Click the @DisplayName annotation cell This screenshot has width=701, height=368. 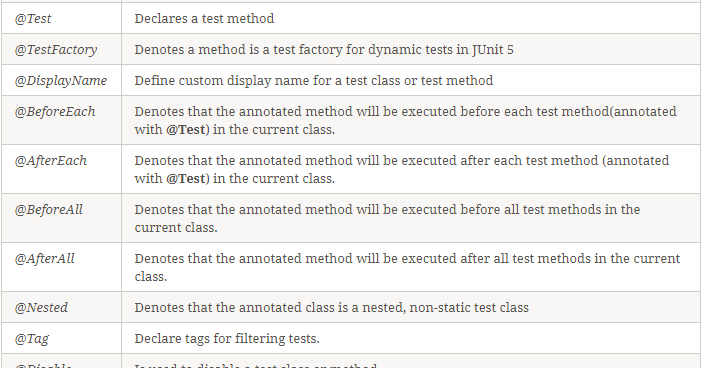point(61,81)
